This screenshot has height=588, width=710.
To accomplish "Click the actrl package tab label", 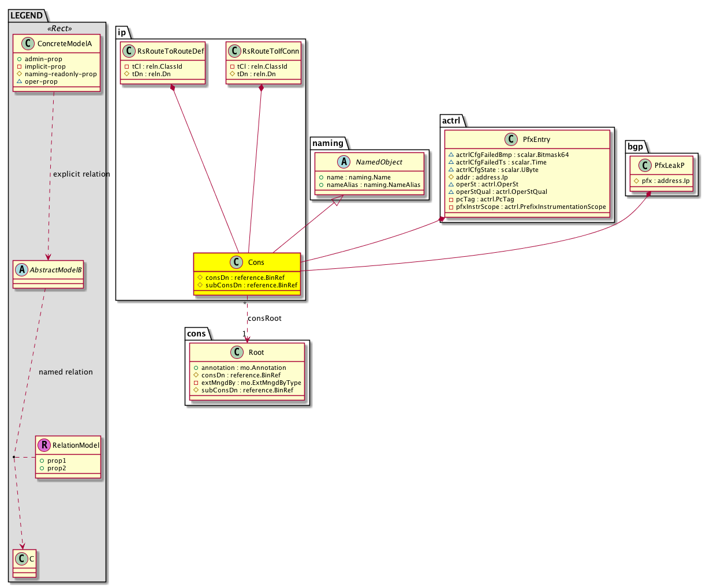I will click(x=450, y=121).
